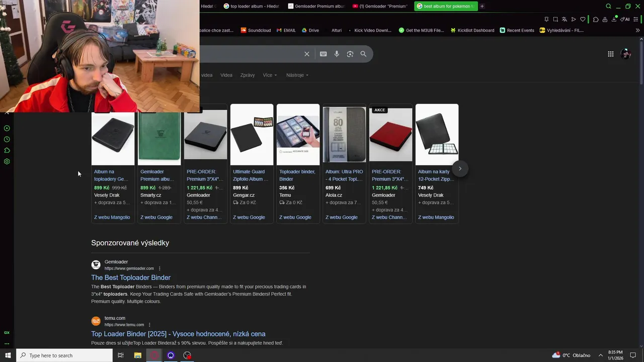Open Drive bookmark

click(310, 30)
